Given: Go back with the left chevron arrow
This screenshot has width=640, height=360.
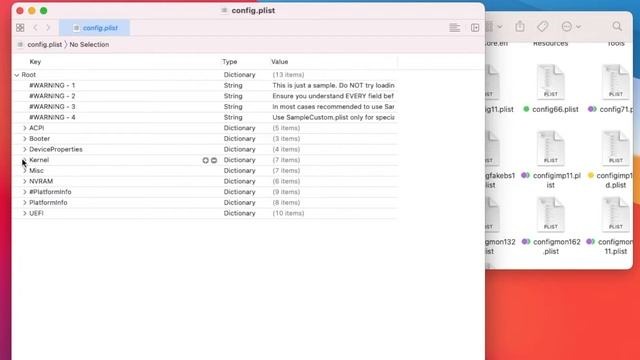Looking at the screenshot, I should (36, 28).
